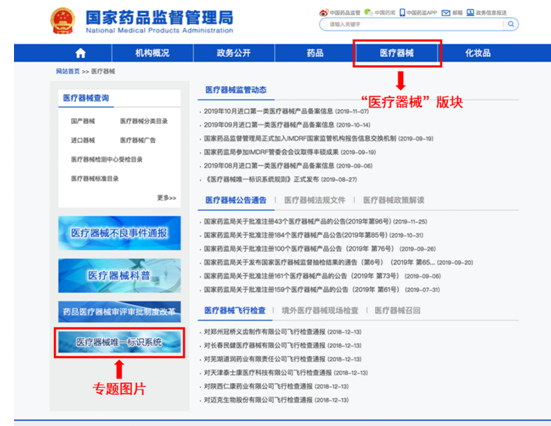Open the 医疗器械分类目录 query link
This screenshot has width=551, height=426.
pos(144,121)
